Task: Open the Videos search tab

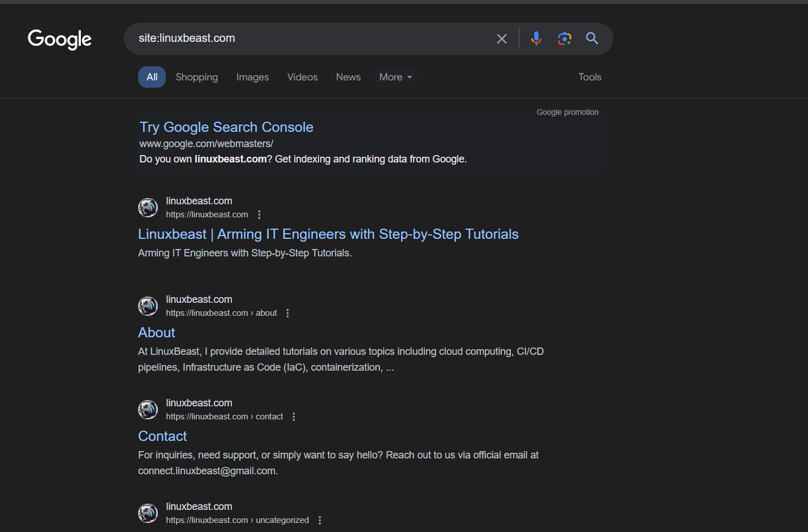Action: [302, 77]
